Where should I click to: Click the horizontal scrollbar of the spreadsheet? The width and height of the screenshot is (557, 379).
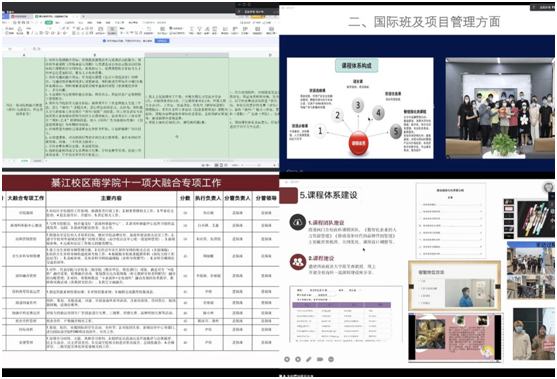coord(201,161)
